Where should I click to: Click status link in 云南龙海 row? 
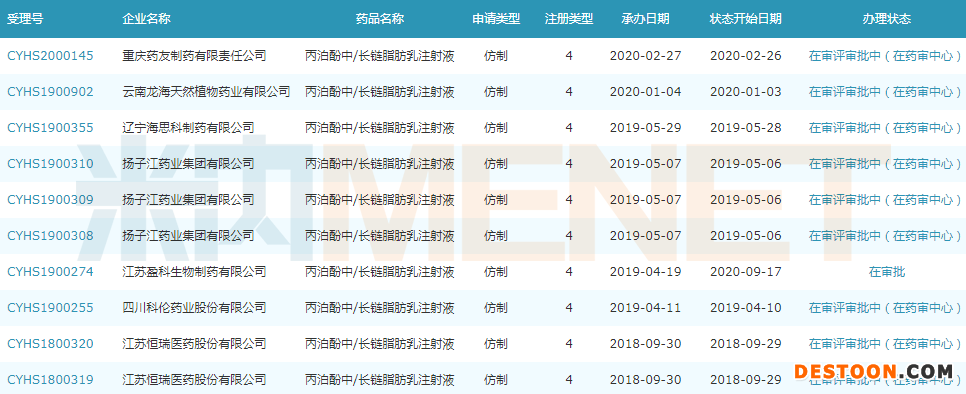coord(885,92)
